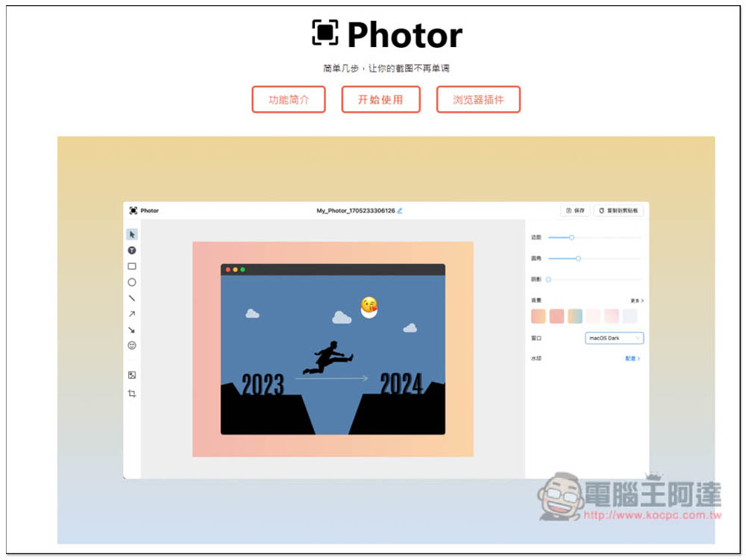Select the straight Line tool
The height and width of the screenshot is (560, 746).
click(x=132, y=298)
